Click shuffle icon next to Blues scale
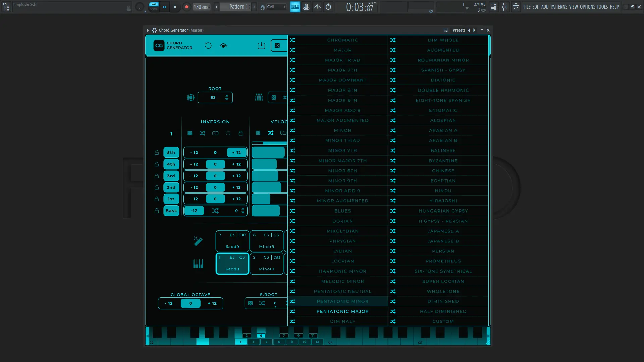Viewport: 644px width, 362px height. [x=292, y=211]
